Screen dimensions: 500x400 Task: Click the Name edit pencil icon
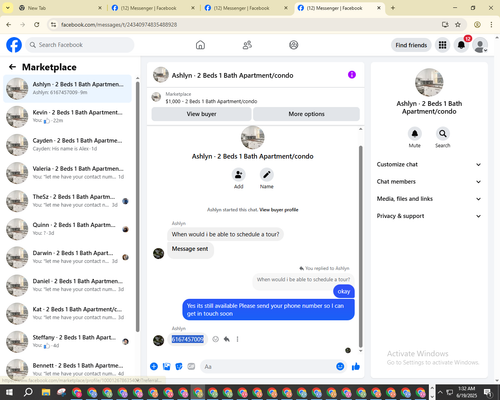[267, 174]
